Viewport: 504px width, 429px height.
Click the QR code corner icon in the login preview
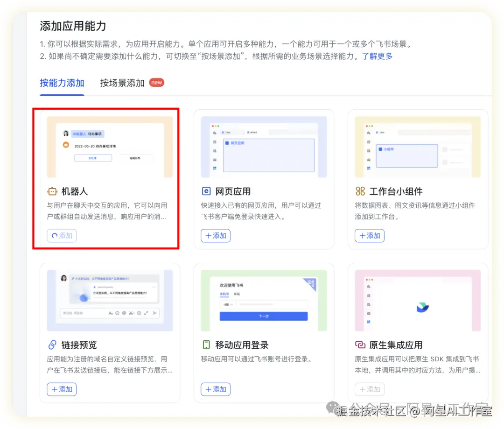(312, 284)
